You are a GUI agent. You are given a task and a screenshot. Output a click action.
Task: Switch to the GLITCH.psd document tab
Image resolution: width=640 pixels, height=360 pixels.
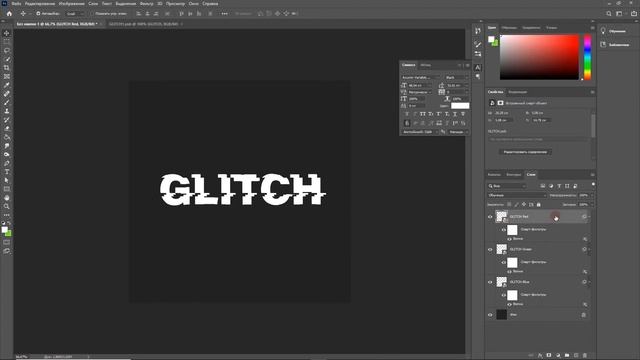tap(143, 24)
